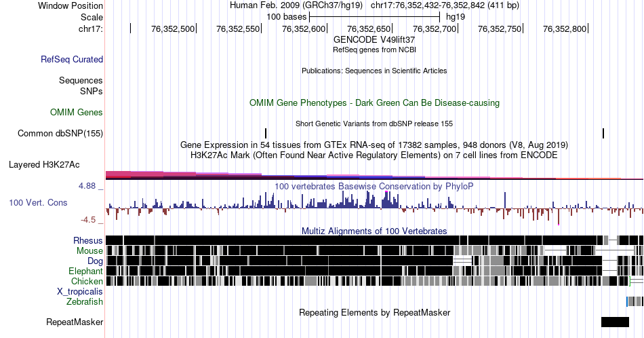Click the 4.88 PhyloP axis value
Image resolution: width=644 pixels, height=338 pixels.
tap(87, 186)
